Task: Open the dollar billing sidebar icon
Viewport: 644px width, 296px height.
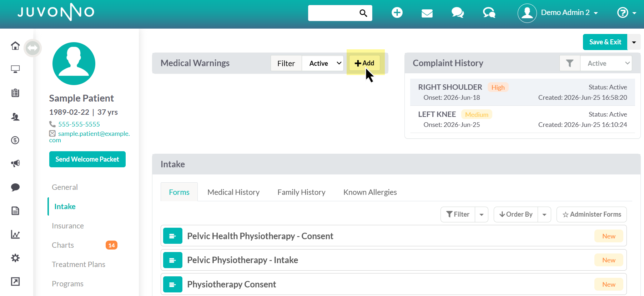Action: click(15, 140)
